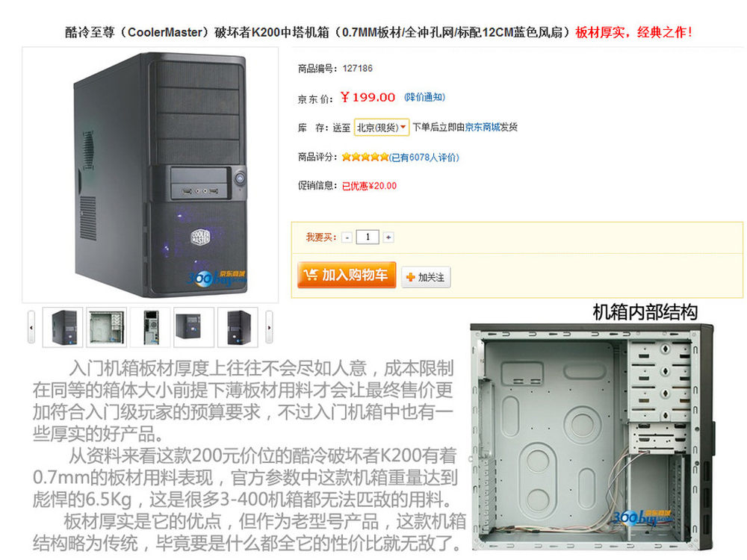Open the 降价通知 price drop alert link

coord(424,97)
